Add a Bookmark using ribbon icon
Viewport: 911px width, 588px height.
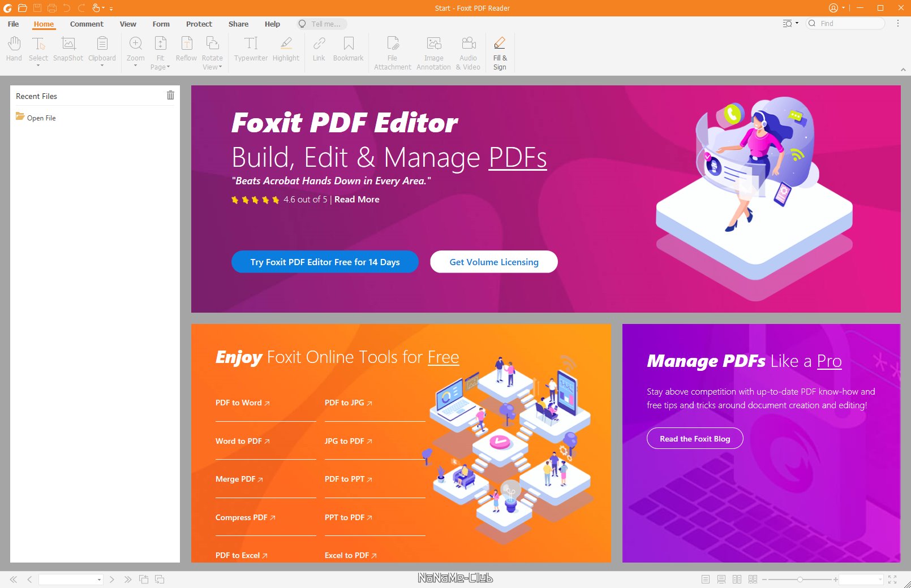348,49
